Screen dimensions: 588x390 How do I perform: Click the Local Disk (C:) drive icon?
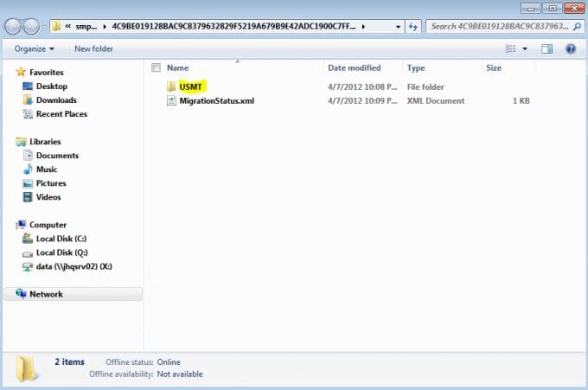pyautogui.click(x=28, y=239)
